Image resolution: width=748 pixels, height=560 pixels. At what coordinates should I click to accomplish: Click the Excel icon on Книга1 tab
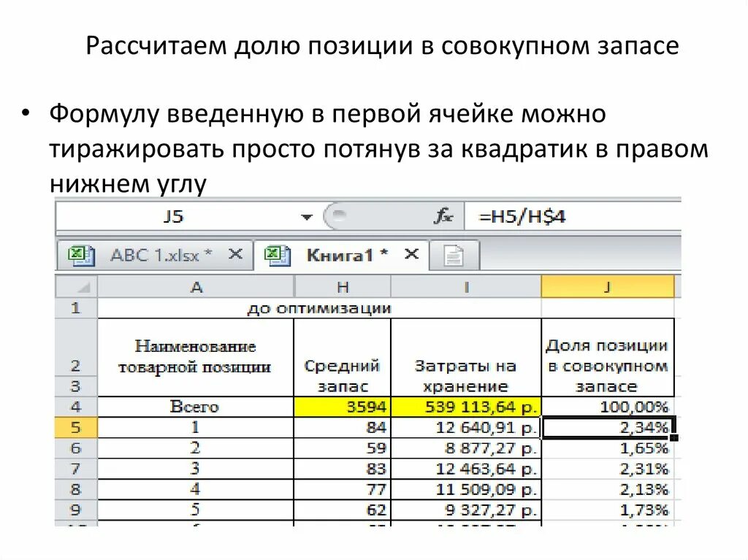pos(277,255)
